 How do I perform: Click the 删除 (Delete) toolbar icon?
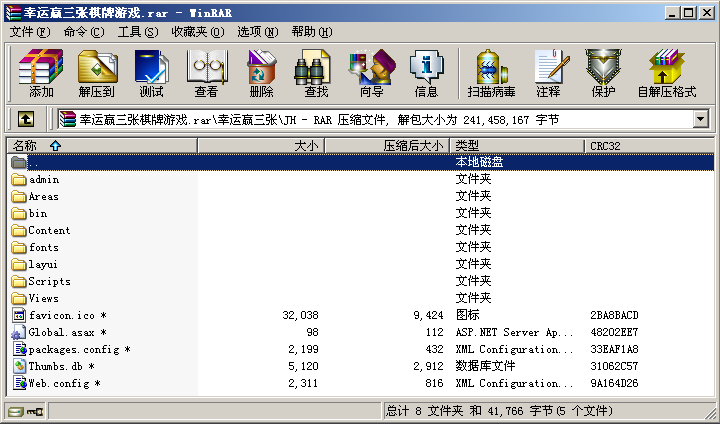coord(261,74)
